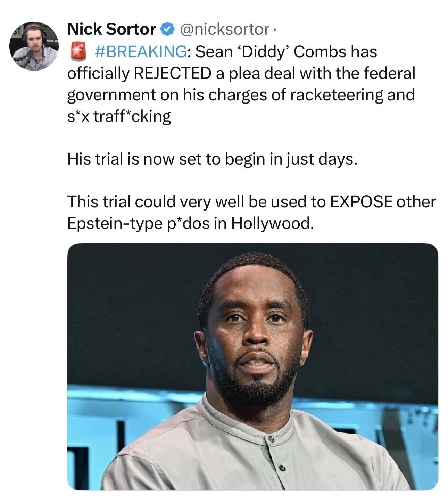Image resolution: width=448 pixels, height=503 pixels.
Task: Click the blue verified badge
Action: (167, 29)
